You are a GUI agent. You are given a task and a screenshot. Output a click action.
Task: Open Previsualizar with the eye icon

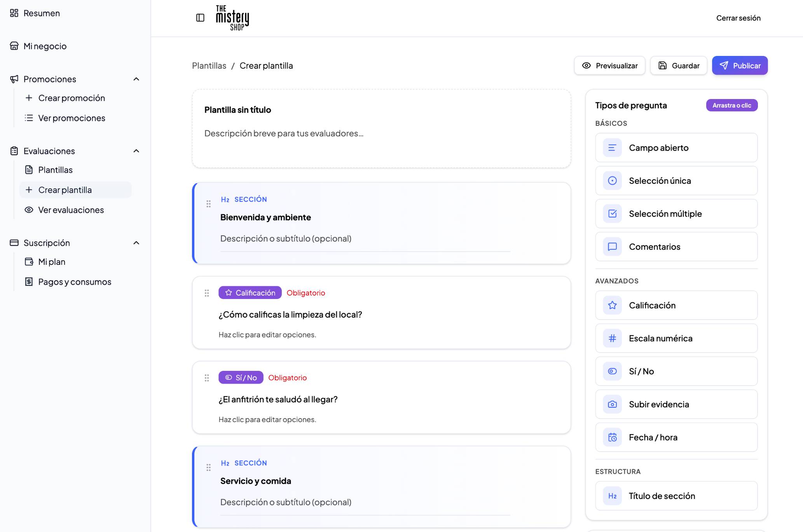pos(609,66)
